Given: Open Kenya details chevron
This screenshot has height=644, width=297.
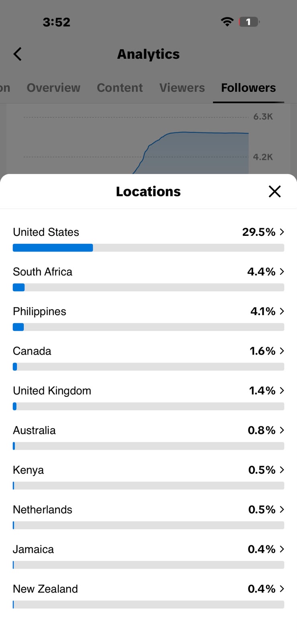Looking at the screenshot, I should coord(282,470).
